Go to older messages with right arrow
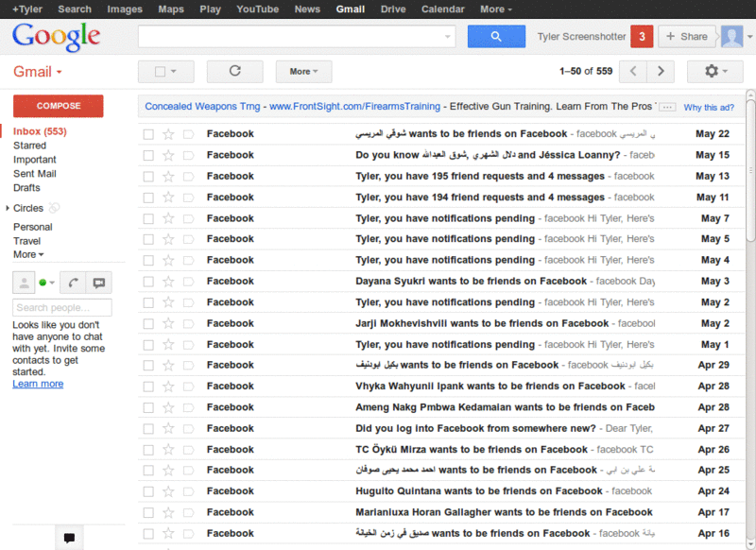Image resolution: width=756 pixels, height=550 pixels. [661, 71]
